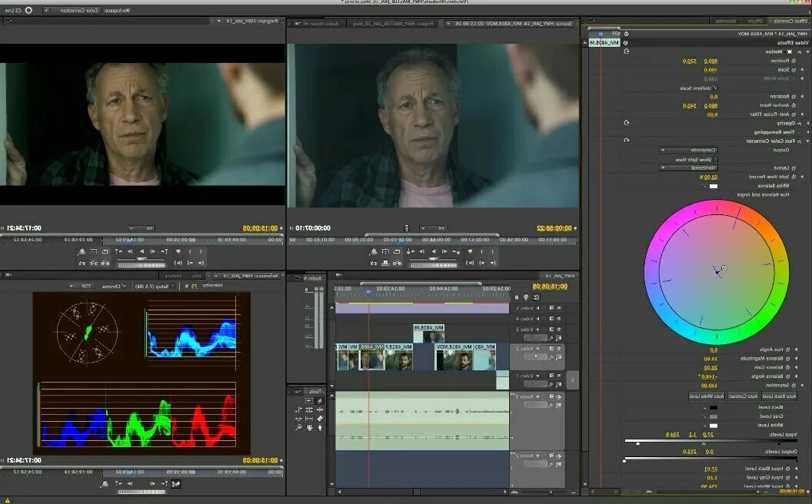Screen dimensions: 812x504
Task: Click the Auto Black Level button
Action: pyautogui.click(x=780, y=396)
